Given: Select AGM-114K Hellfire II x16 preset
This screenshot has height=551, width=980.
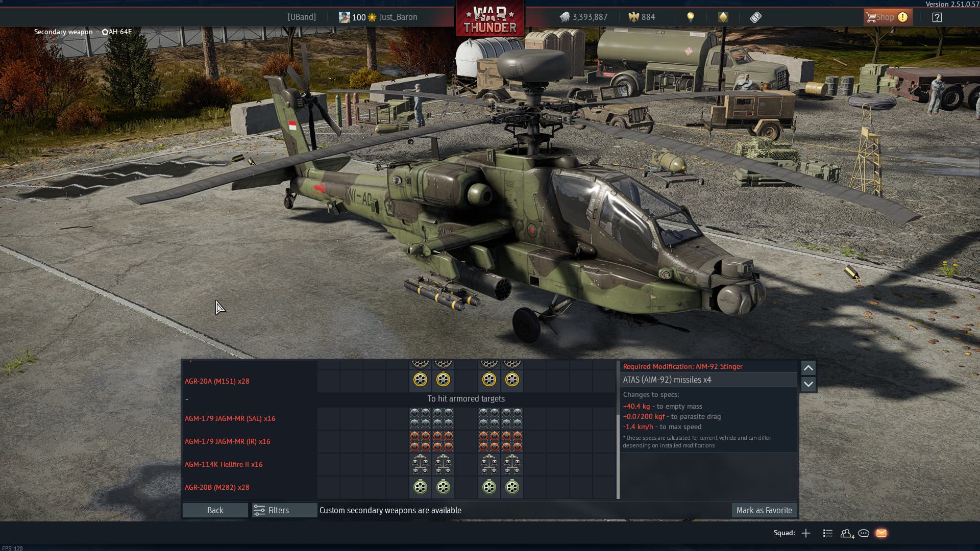Looking at the screenshot, I should 224,464.
